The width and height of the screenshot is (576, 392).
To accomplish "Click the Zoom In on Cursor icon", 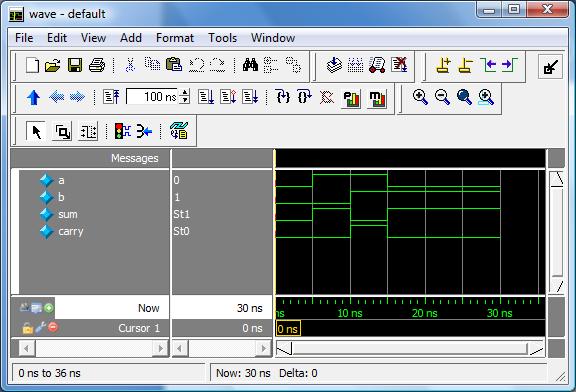I will tap(486, 97).
